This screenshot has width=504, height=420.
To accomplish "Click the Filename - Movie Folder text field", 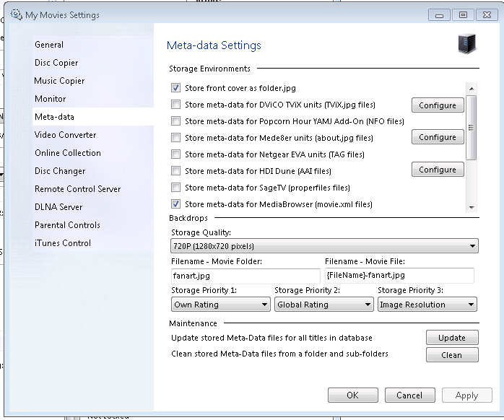I will (x=245, y=276).
